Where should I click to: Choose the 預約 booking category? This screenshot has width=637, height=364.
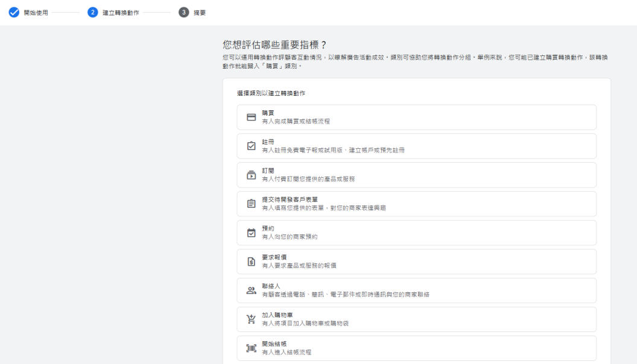[416, 233]
